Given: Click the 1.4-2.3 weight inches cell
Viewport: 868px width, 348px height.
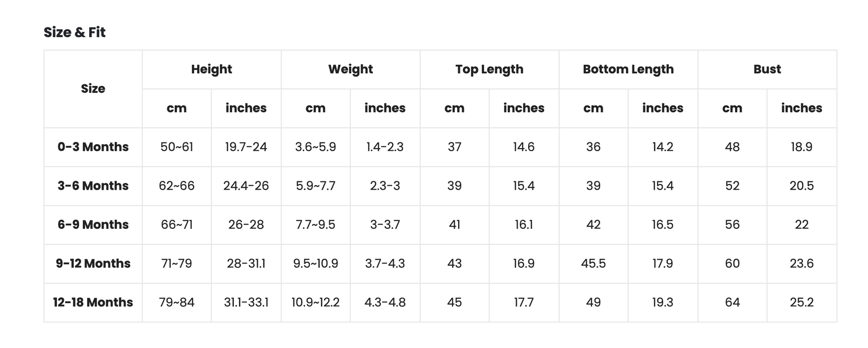Looking at the screenshot, I should [x=385, y=147].
